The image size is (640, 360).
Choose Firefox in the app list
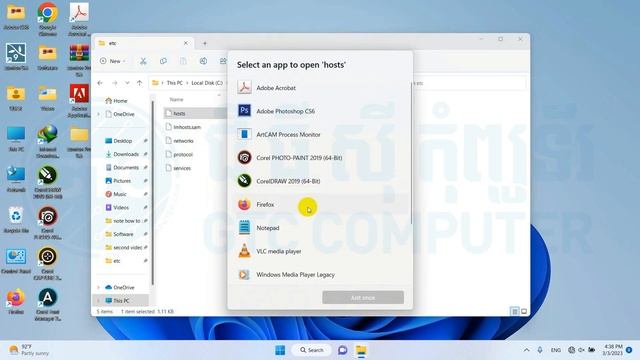point(320,204)
